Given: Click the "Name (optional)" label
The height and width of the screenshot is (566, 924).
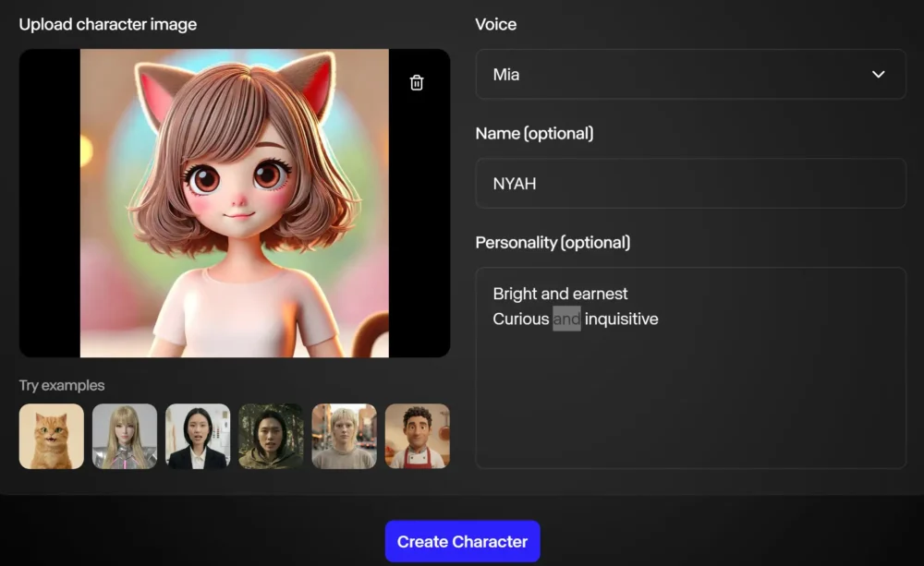Looking at the screenshot, I should 534,134.
